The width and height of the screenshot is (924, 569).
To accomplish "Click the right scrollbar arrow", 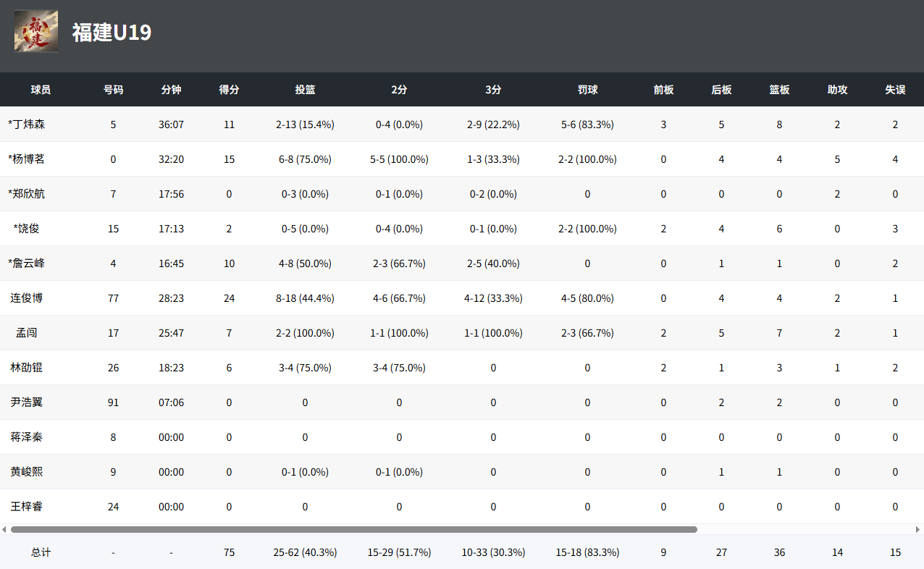I will (919, 529).
